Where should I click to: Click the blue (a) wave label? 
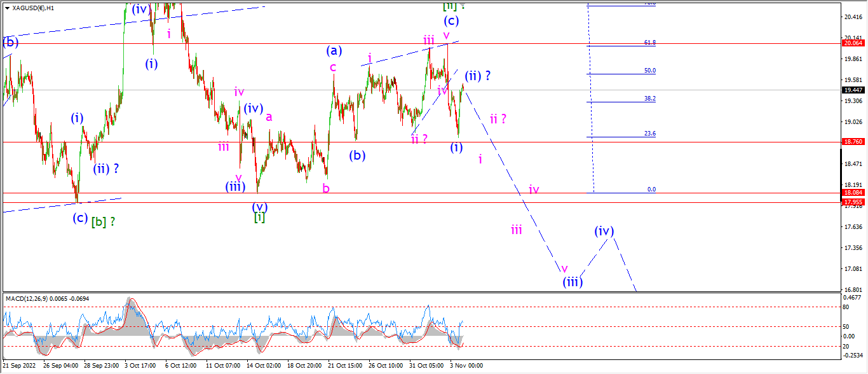click(x=334, y=50)
